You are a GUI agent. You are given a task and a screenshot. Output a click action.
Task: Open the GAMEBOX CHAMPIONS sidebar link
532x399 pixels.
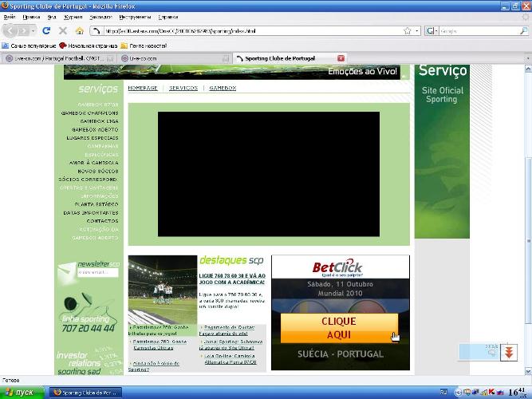click(x=89, y=113)
